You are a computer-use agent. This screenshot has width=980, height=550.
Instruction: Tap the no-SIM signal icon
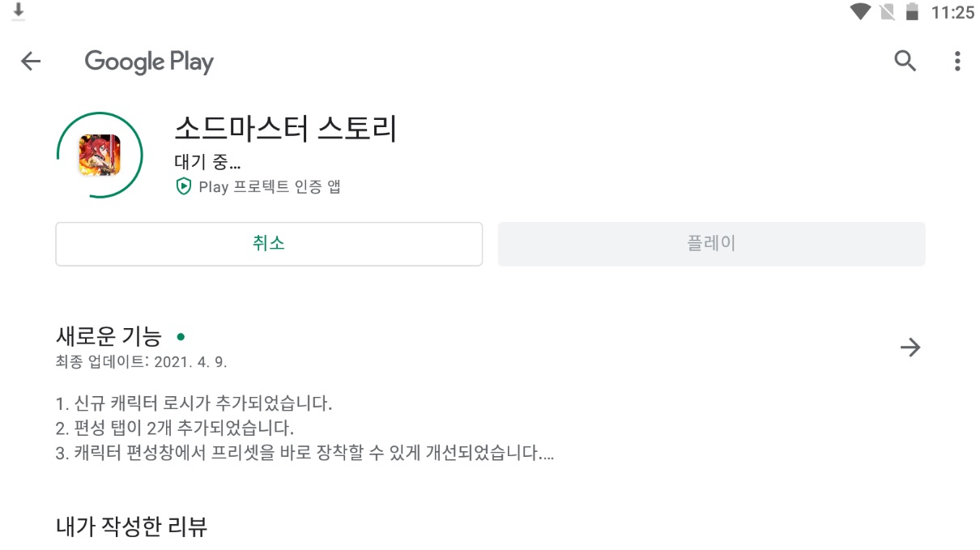point(887,12)
